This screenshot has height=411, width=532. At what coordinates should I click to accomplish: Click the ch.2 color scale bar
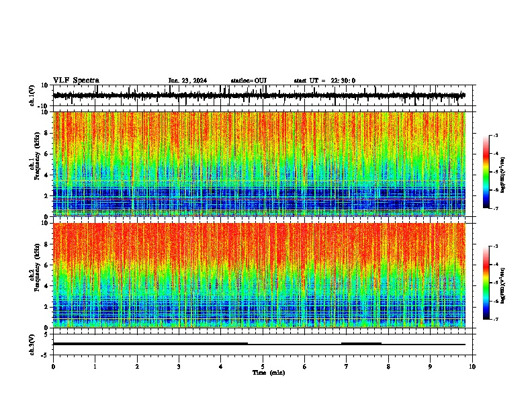click(x=486, y=283)
